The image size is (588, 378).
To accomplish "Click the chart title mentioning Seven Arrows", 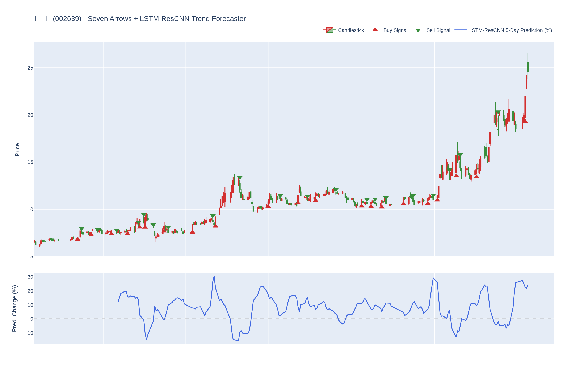I will 138,19.
